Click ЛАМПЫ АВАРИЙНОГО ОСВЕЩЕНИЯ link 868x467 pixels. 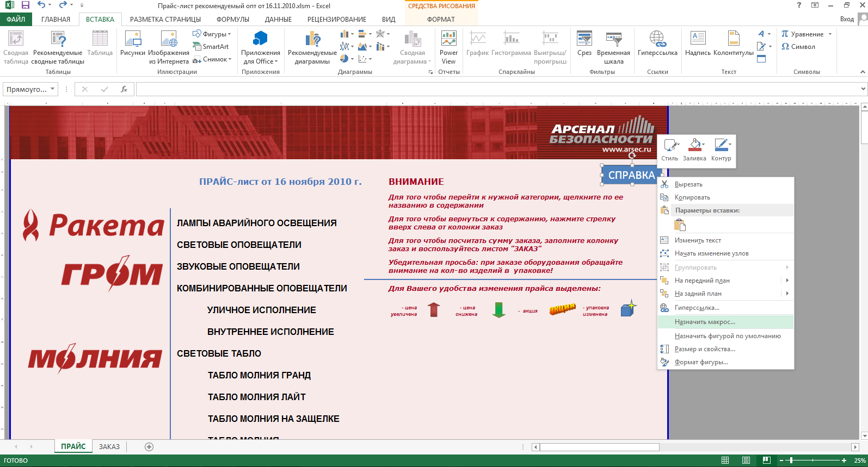click(x=257, y=223)
